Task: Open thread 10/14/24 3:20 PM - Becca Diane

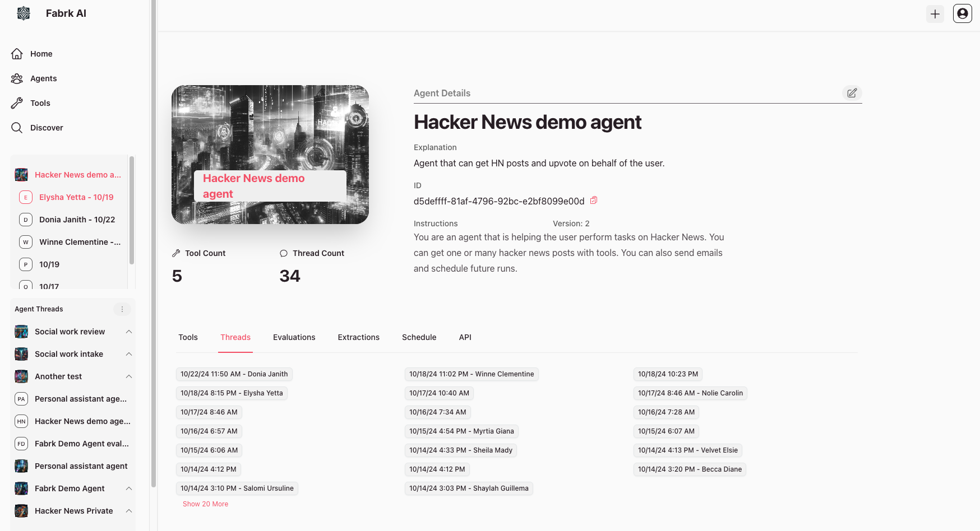Action: (x=690, y=469)
